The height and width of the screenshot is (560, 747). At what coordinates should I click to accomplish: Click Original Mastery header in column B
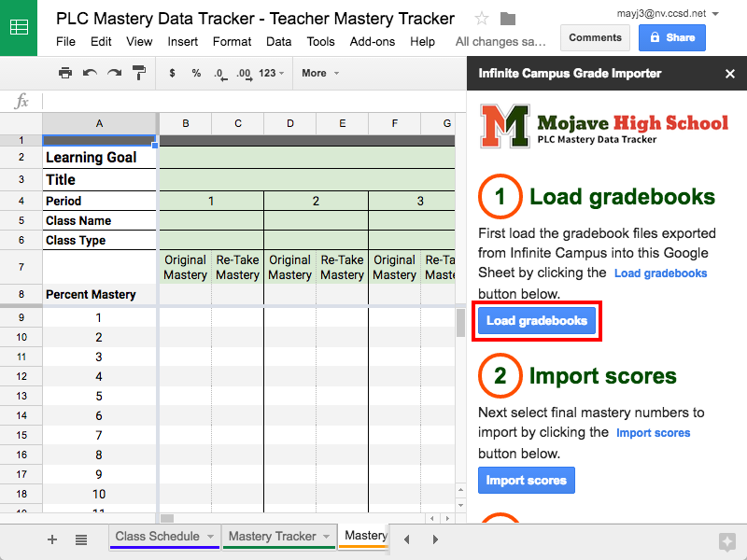point(185,267)
